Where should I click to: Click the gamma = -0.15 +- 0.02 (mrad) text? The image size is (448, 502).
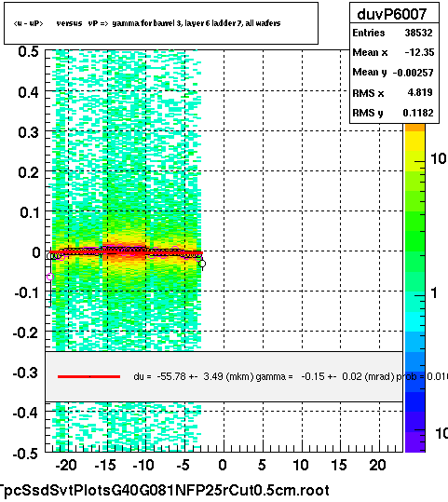(325, 376)
